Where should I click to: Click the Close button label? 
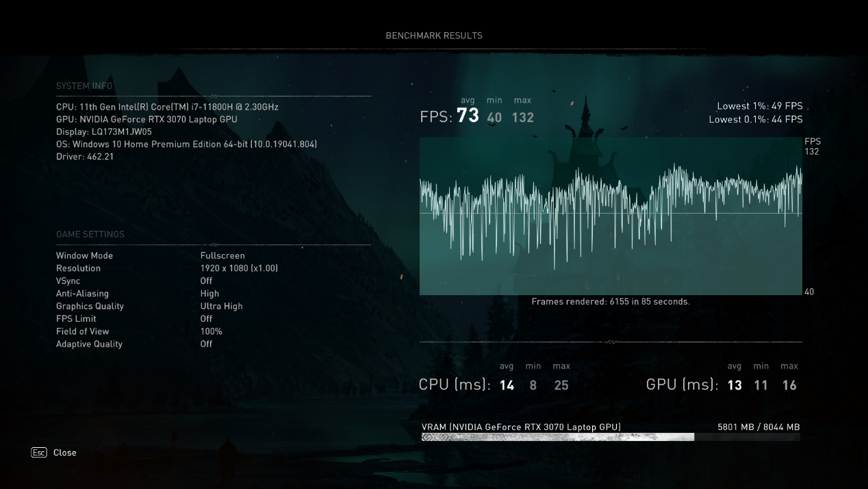[x=65, y=453]
